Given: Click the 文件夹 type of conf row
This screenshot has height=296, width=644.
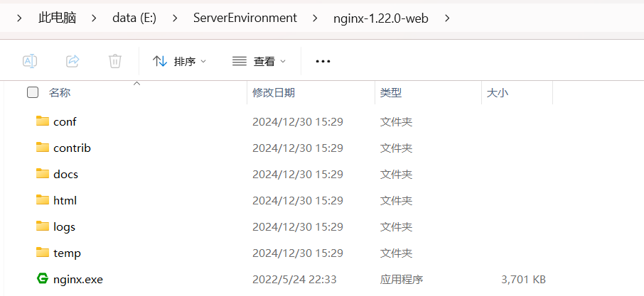Looking at the screenshot, I should (x=397, y=122).
